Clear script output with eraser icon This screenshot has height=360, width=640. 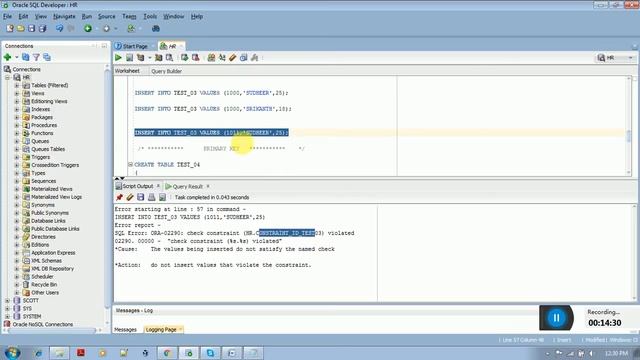pyautogui.click(x=130, y=197)
